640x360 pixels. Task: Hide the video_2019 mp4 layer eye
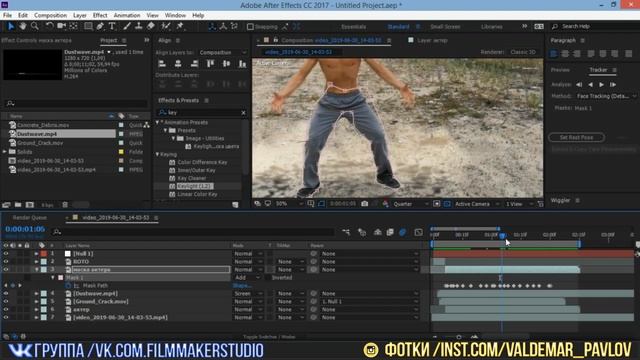coord(6,317)
